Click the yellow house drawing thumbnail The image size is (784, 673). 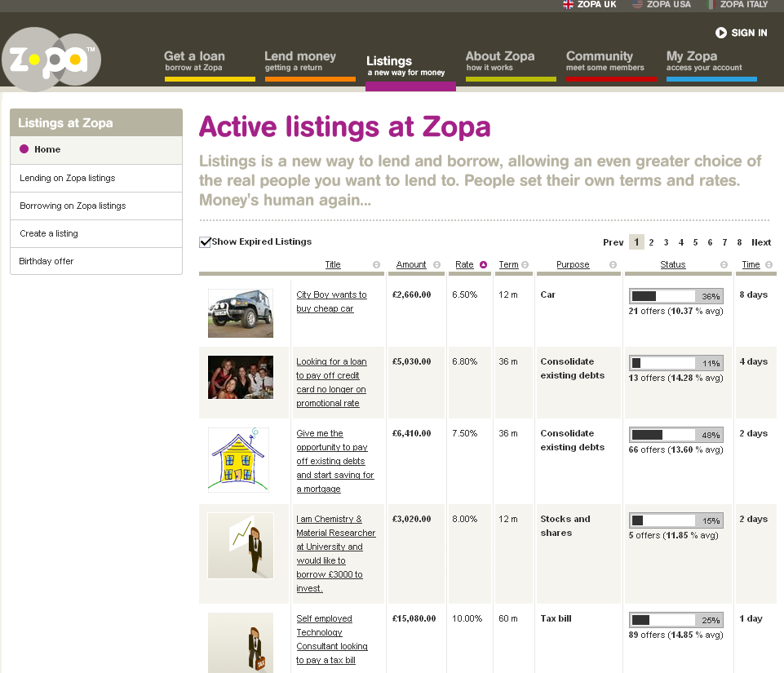[238, 460]
